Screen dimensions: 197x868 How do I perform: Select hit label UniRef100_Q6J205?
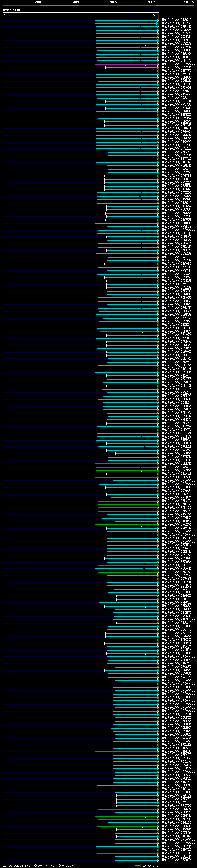click(177, 30)
